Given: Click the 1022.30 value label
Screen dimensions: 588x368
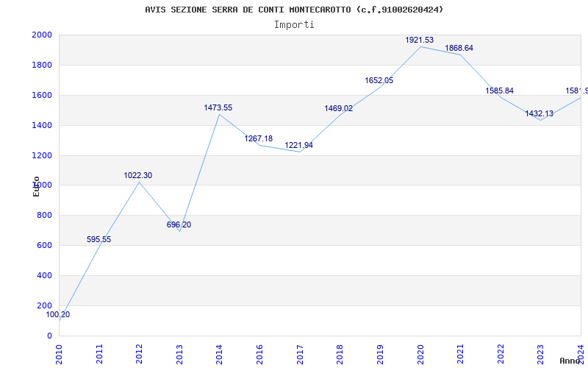Looking at the screenshot, I should 138,175.
